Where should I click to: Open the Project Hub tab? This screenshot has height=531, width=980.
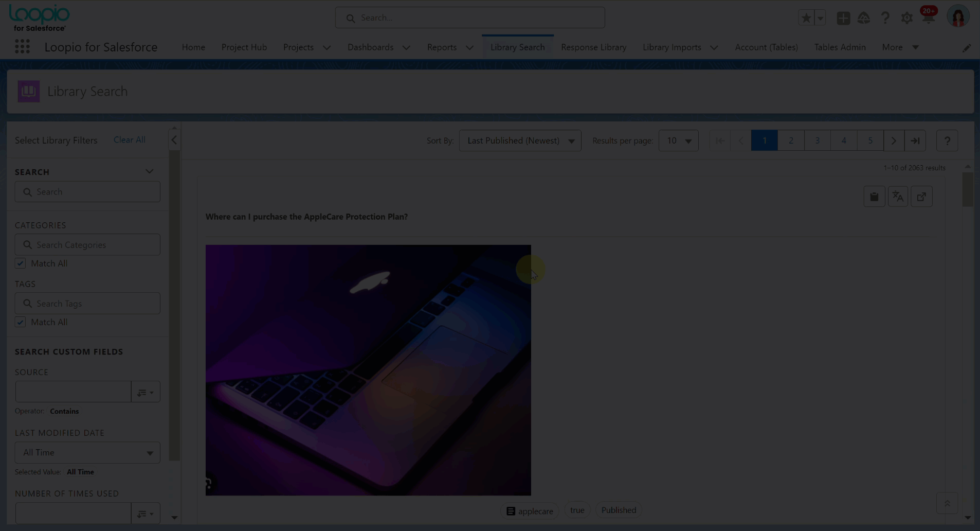244,47
